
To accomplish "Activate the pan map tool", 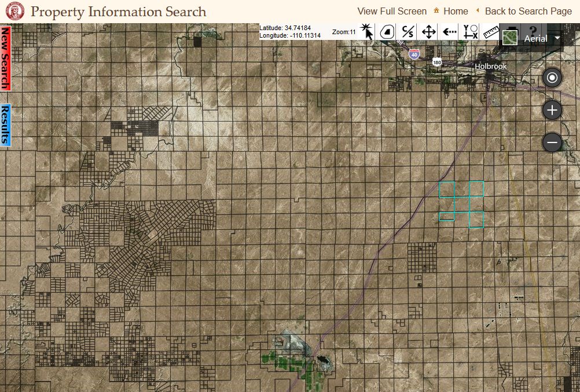I will [429, 32].
